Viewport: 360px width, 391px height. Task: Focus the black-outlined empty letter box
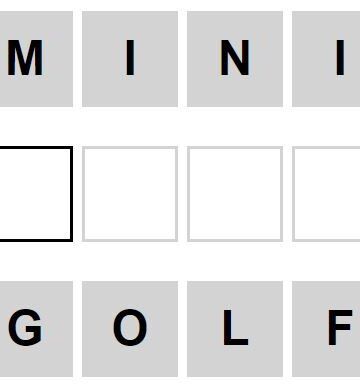(36, 194)
